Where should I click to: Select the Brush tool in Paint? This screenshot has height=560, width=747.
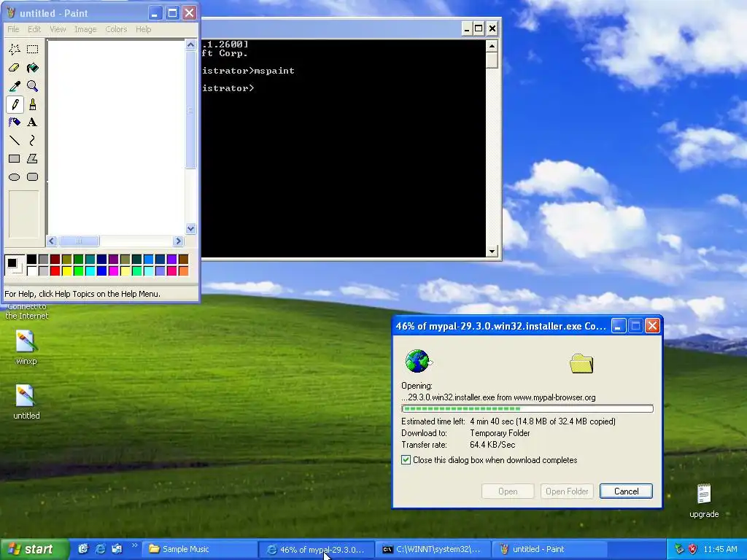32,104
